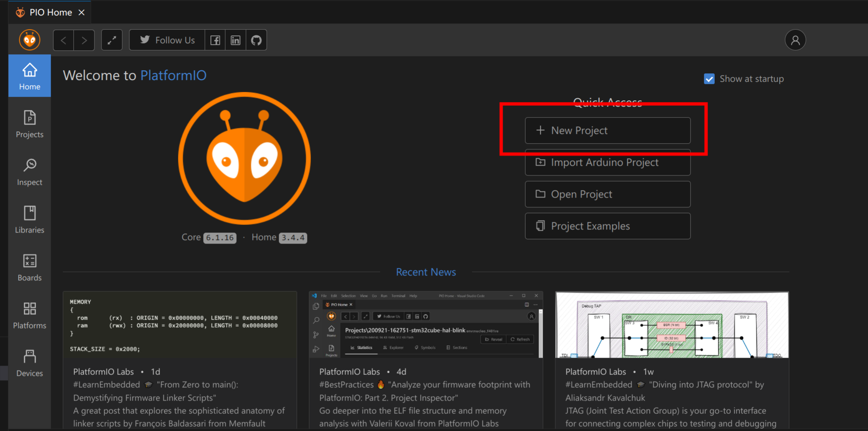Viewport: 868px width, 431px height.
Task: Open the user account profile icon
Action: (795, 40)
